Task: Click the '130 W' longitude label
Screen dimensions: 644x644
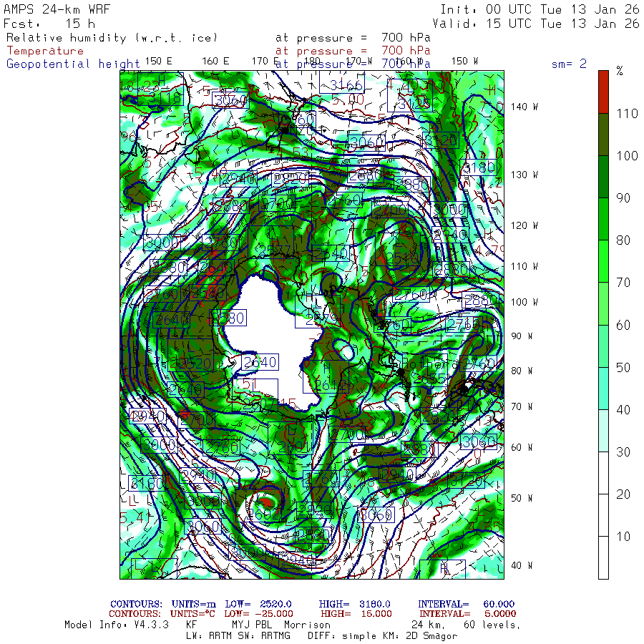Action: pyautogui.click(x=524, y=175)
